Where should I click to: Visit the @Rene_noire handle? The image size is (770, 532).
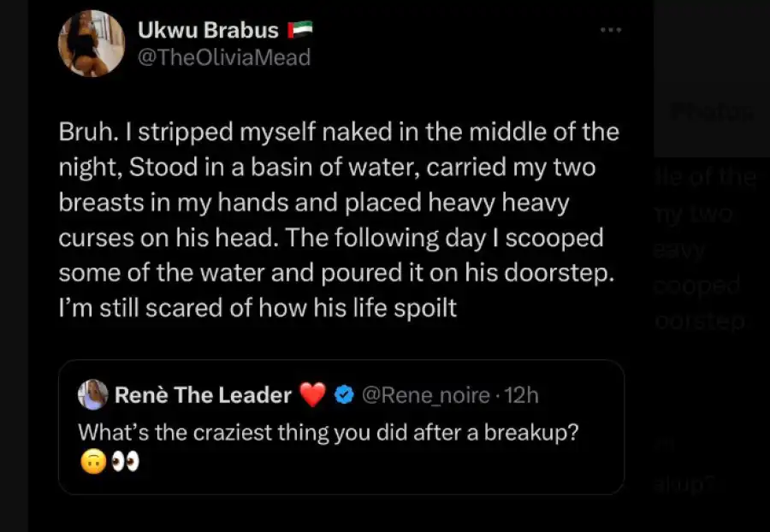[x=424, y=395]
